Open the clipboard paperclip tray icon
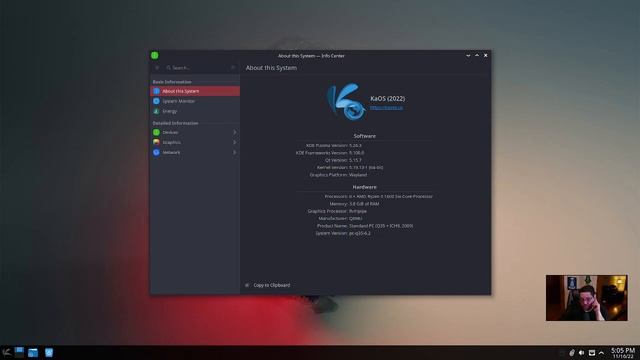Viewport: 640px width, 360px height. pos(572,353)
